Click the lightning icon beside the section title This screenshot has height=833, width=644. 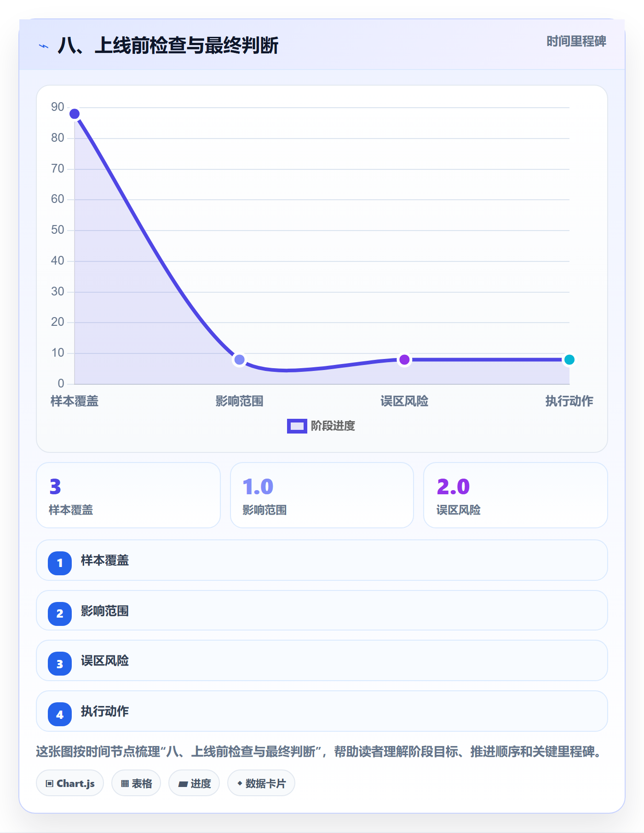click(x=44, y=46)
